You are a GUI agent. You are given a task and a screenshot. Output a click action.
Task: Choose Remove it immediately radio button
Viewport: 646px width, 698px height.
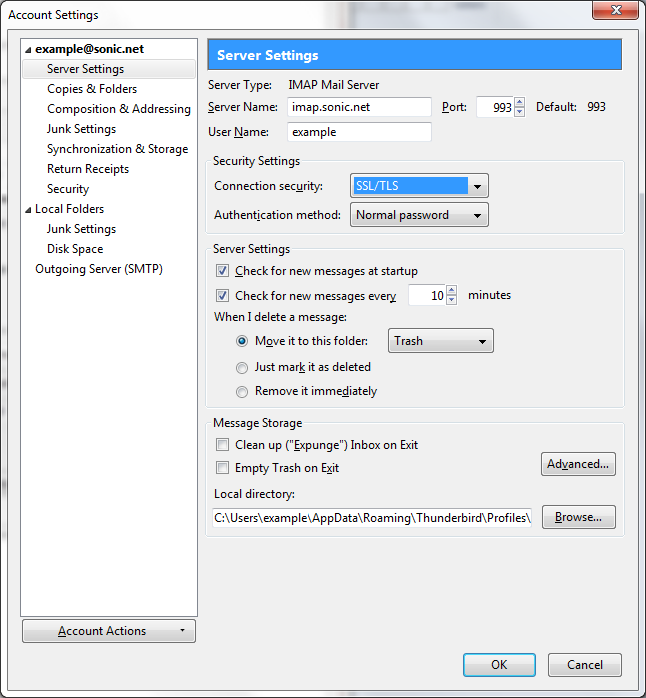point(242,391)
